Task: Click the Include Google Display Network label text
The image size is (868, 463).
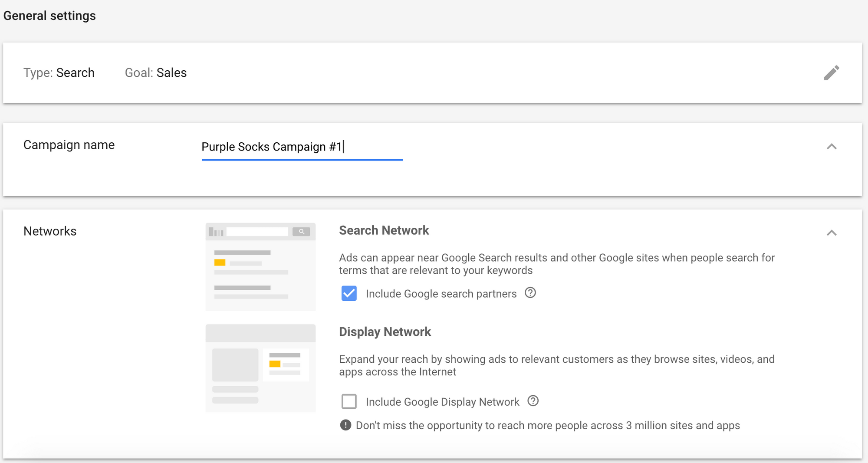Action: (442, 402)
